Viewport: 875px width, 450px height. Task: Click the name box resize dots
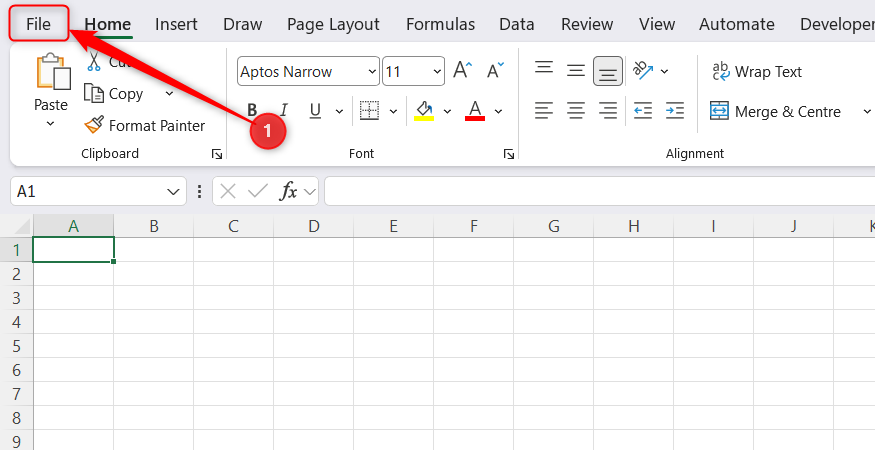pos(199,192)
